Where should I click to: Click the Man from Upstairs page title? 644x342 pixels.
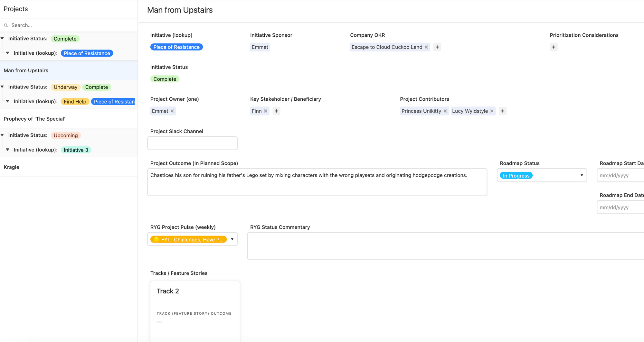tap(180, 10)
